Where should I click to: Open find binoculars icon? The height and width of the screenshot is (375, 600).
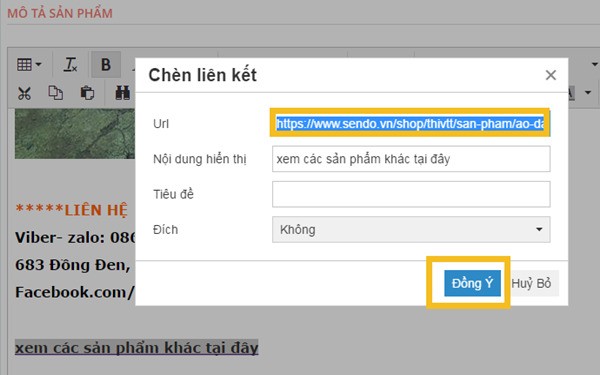click(122, 93)
